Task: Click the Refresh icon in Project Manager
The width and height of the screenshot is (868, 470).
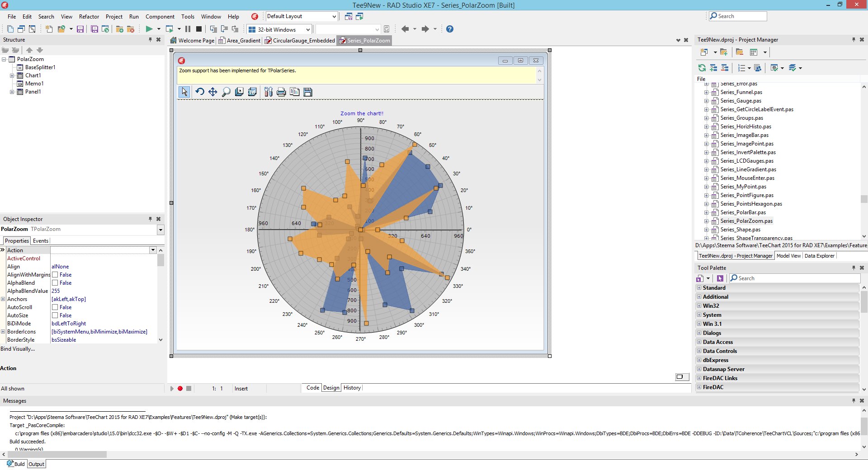Action: pyautogui.click(x=702, y=68)
